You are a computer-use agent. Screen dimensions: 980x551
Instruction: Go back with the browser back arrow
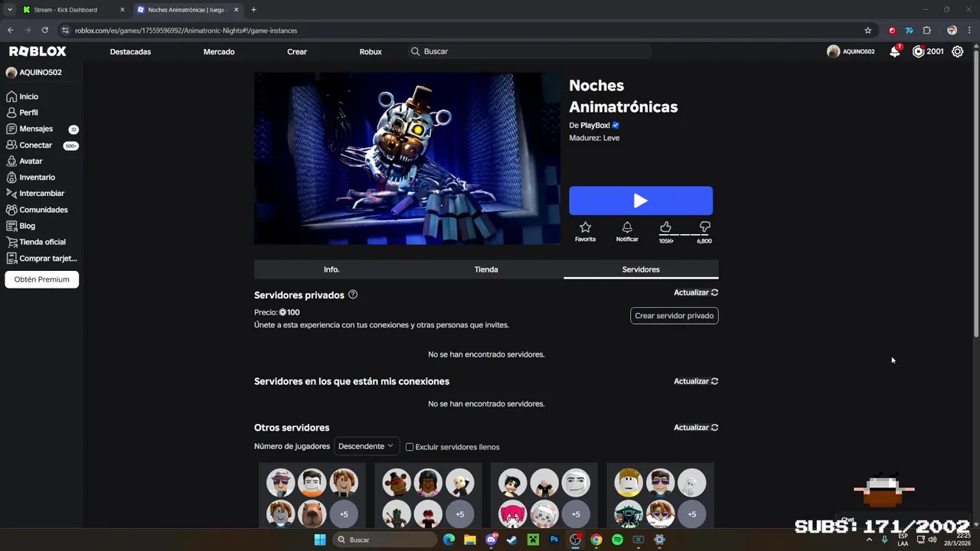point(10,31)
